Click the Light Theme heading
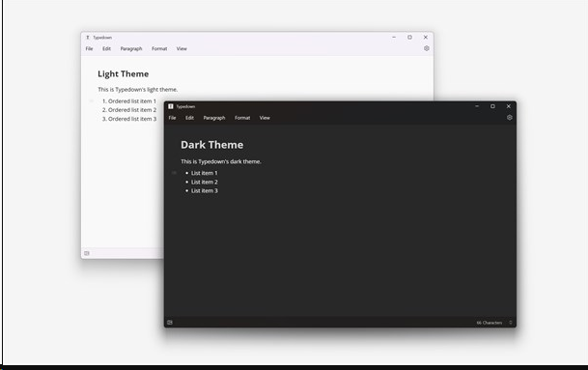The height and width of the screenshot is (370, 588). point(123,74)
